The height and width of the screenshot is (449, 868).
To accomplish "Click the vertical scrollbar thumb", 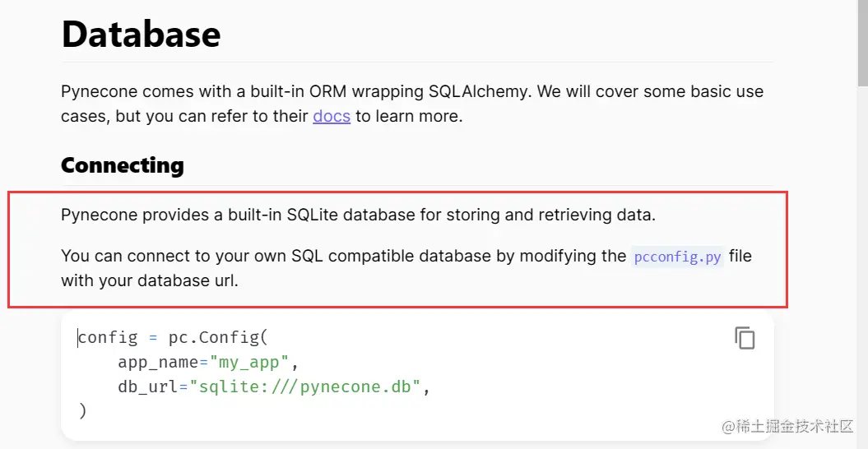I will pyautogui.click(x=862, y=41).
